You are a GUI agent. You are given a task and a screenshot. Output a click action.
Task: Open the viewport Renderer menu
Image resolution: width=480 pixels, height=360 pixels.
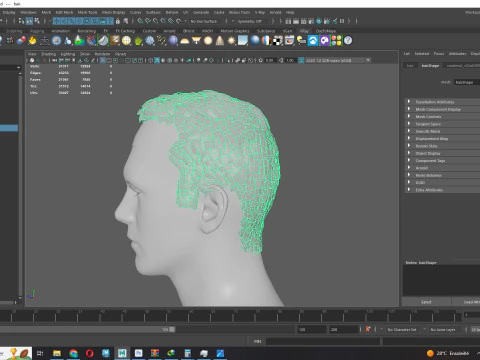(102, 54)
